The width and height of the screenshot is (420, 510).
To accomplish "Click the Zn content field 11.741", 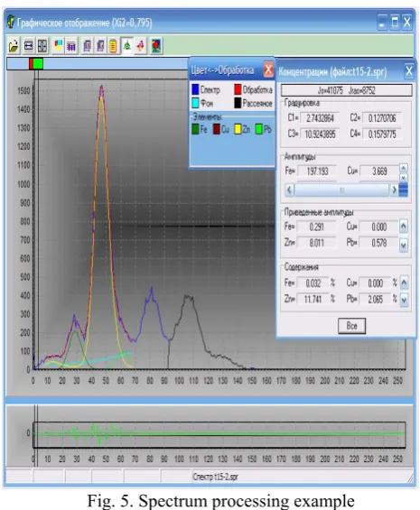I will [x=313, y=299].
